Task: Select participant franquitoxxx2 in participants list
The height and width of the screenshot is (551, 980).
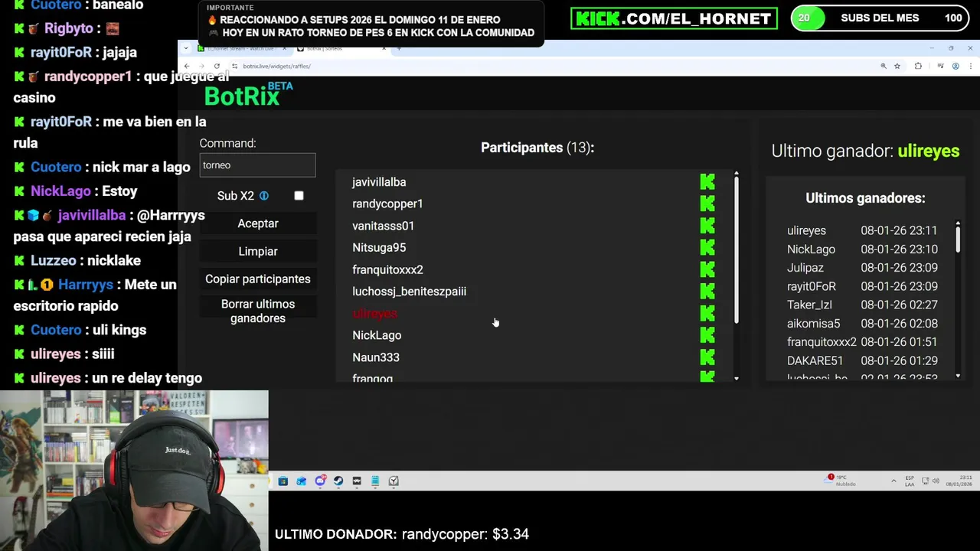Action: click(387, 269)
